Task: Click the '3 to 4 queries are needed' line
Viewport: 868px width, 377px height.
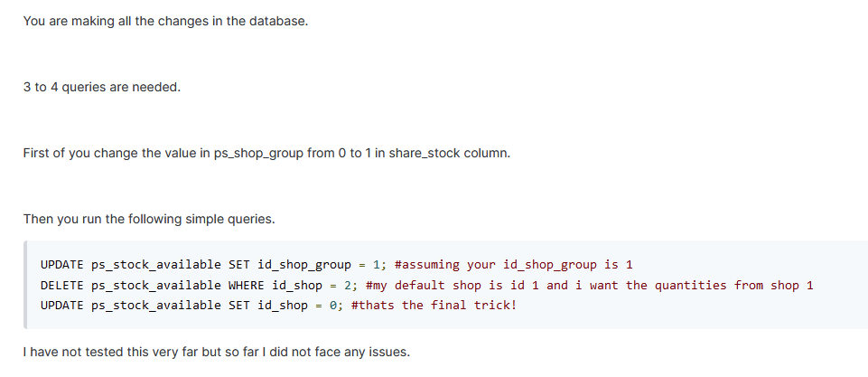Action: 101,88
